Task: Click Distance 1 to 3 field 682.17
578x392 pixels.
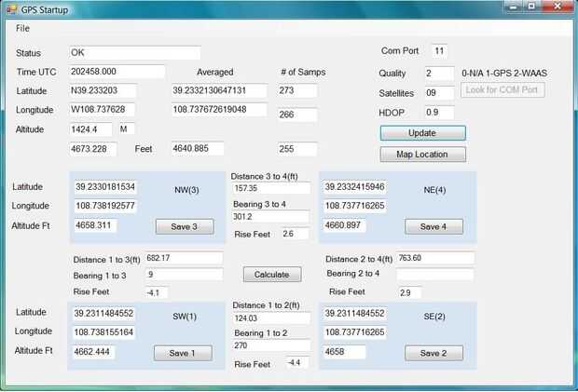Action: (184, 258)
